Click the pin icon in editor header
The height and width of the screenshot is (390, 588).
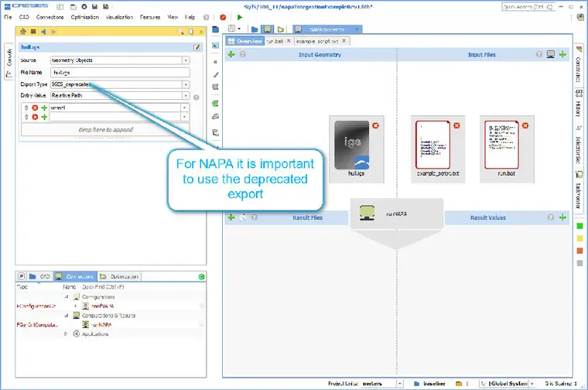pos(23,32)
